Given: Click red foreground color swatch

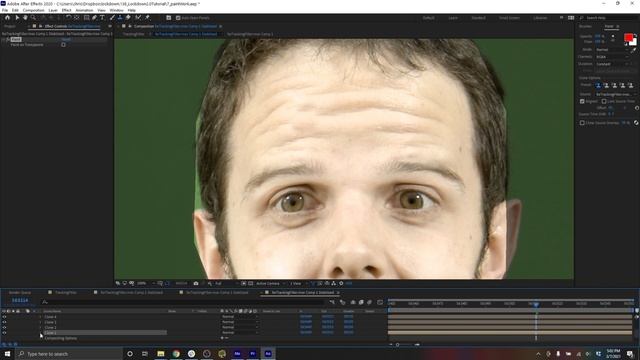Looking at the screenshot, I should 628,38.
